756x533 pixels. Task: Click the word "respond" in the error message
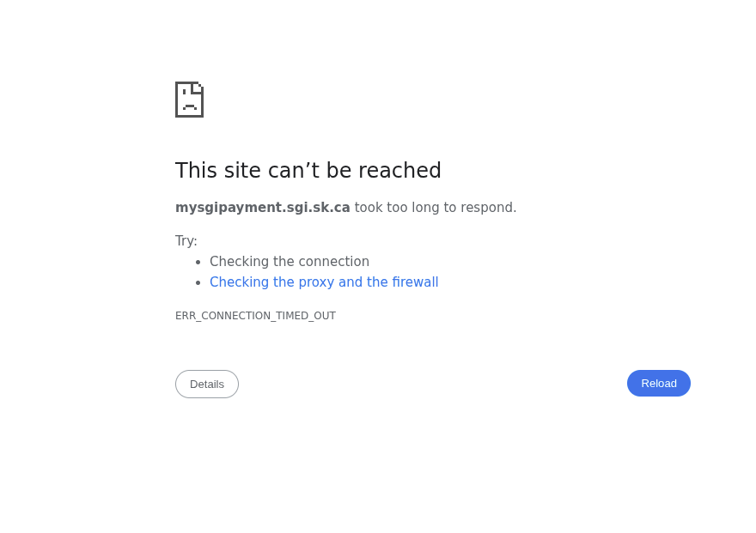click(488, 208)
